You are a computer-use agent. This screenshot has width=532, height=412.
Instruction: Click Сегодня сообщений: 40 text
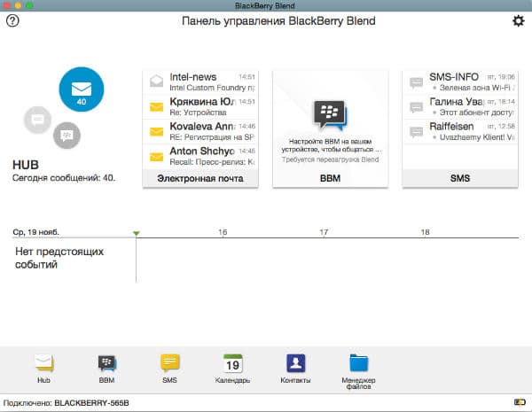[x=64, y=178]
